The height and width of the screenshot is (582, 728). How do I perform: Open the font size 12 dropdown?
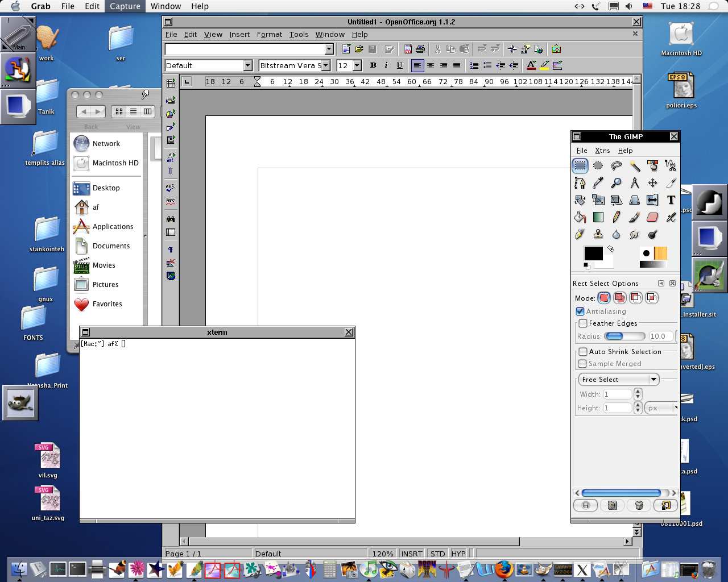point(357,65)
